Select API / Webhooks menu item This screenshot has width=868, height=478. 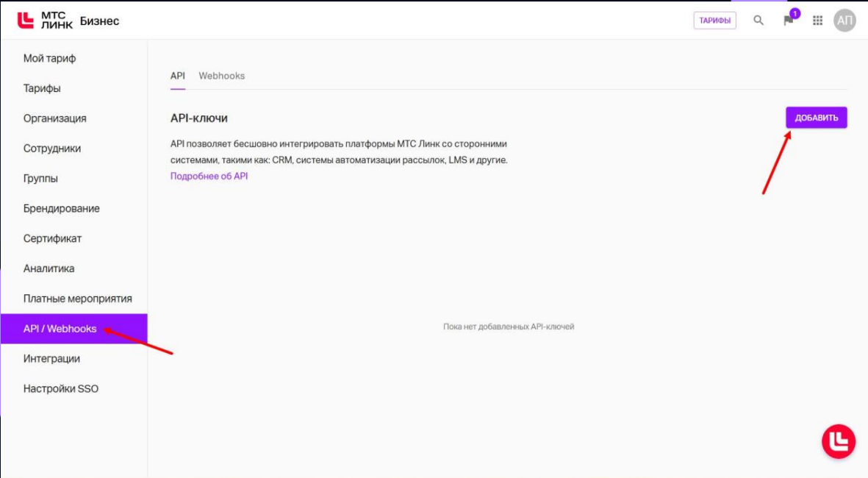74,329
